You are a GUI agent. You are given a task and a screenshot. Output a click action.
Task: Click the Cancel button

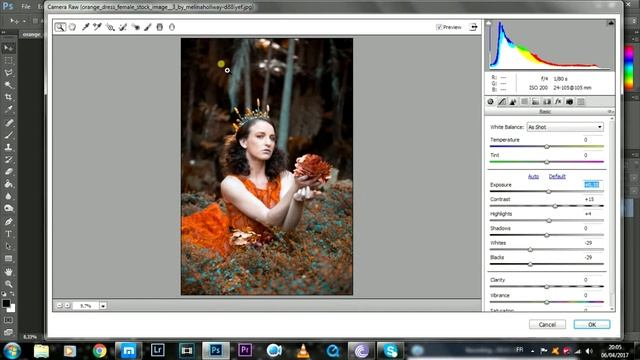(x=547, y=324)
